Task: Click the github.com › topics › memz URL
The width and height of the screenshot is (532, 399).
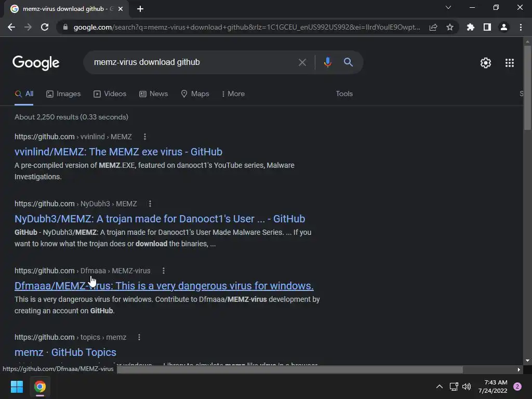Action: tap(70, 337)
